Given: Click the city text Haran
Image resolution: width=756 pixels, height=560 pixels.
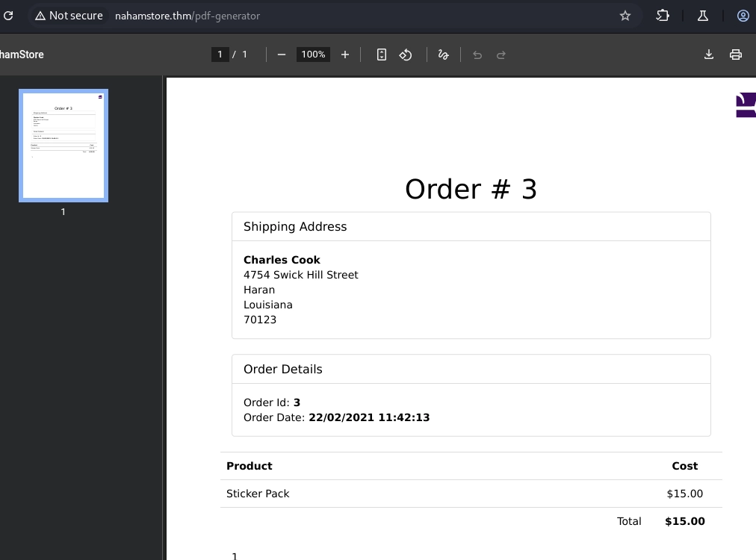Looking at the screenshot, I should click(x=259, y=290).
